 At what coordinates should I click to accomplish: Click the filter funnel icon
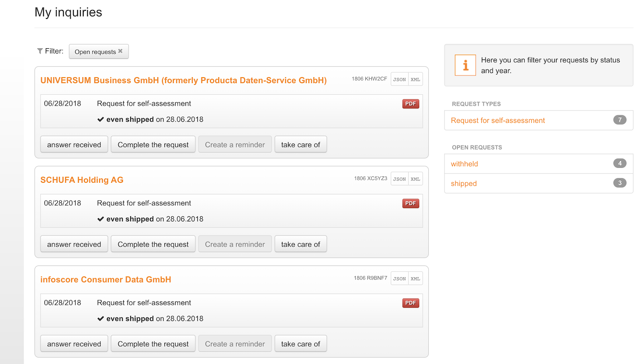pyautogui.click(x=40, y=51)
